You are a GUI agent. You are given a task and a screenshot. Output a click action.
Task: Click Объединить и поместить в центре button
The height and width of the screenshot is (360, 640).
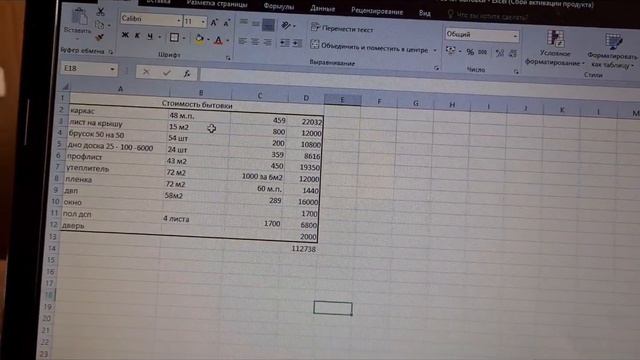click(369, 46)
